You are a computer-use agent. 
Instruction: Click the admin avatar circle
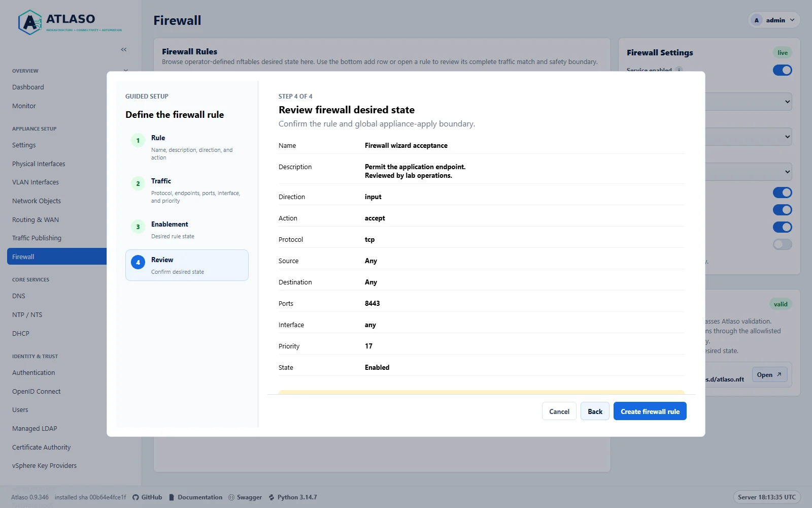(757, 20)
